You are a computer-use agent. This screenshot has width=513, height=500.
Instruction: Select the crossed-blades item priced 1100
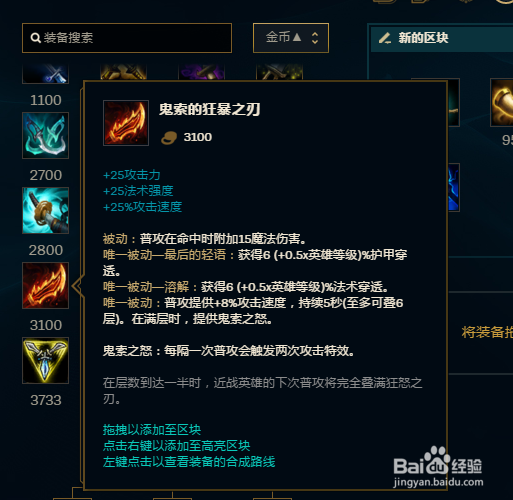point(45,74)
